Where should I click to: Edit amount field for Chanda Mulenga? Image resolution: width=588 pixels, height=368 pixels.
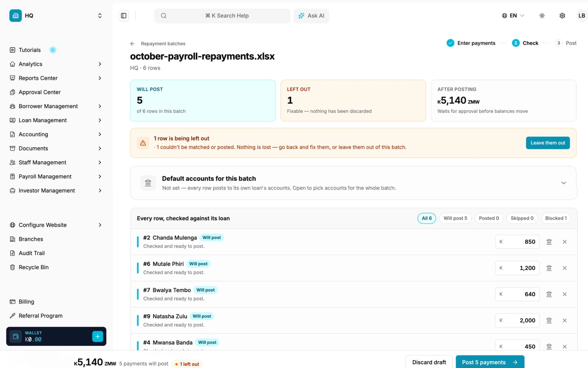(517, 242)
